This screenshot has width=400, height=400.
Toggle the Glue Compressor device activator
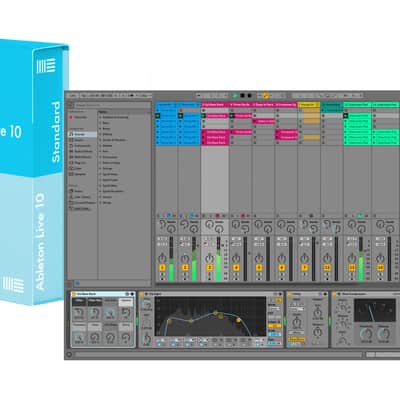pos(334,294)
